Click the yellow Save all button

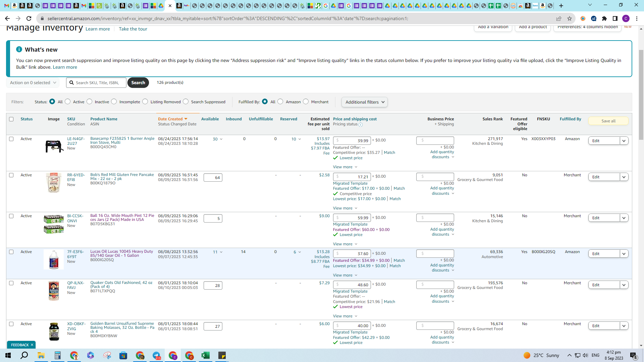608,121
